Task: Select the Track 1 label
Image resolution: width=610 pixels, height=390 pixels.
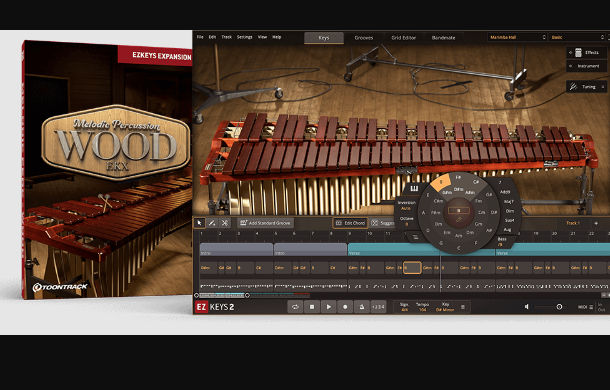Action: 573,223
